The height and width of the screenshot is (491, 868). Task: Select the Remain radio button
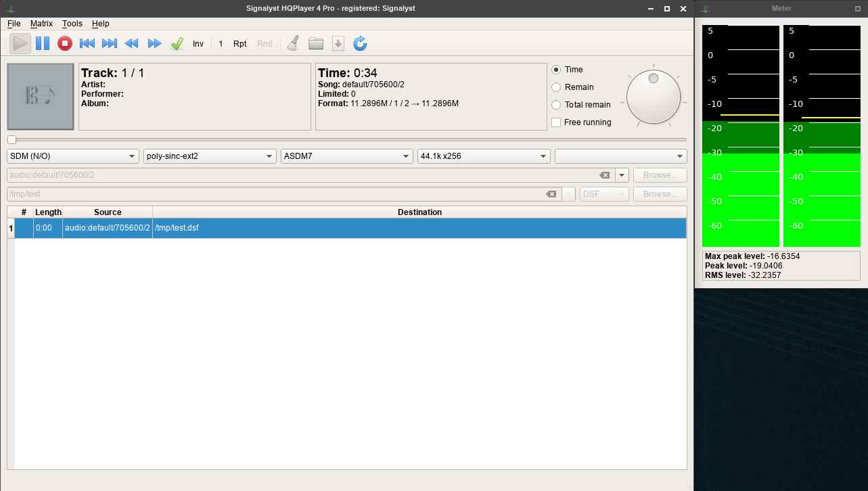click(x=556, y=87)
